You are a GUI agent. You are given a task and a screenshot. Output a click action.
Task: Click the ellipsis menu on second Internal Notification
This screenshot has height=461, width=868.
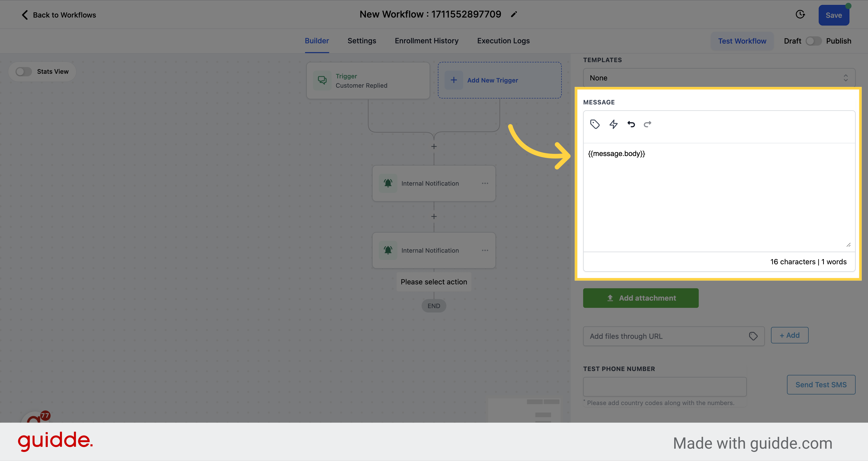[485, 251]
